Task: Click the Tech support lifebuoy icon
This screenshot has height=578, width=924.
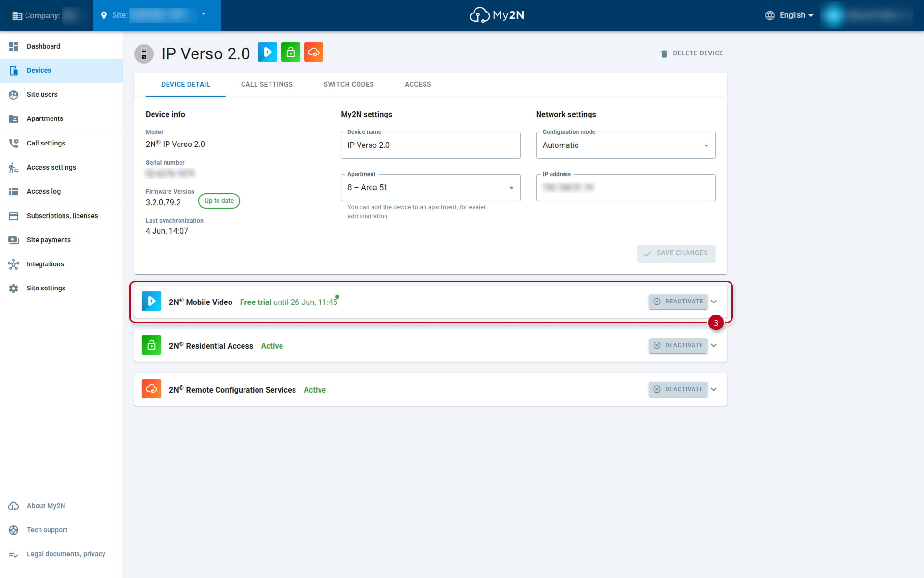Action: pos(13,530)
